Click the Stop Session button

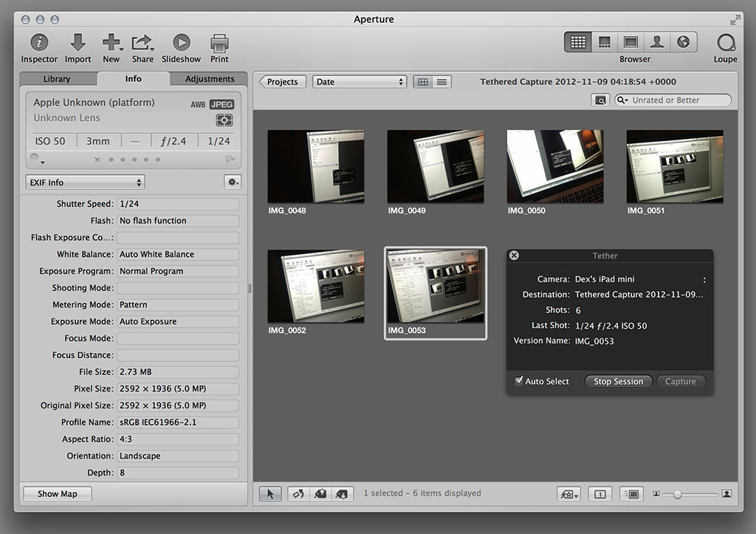[618, 381]
